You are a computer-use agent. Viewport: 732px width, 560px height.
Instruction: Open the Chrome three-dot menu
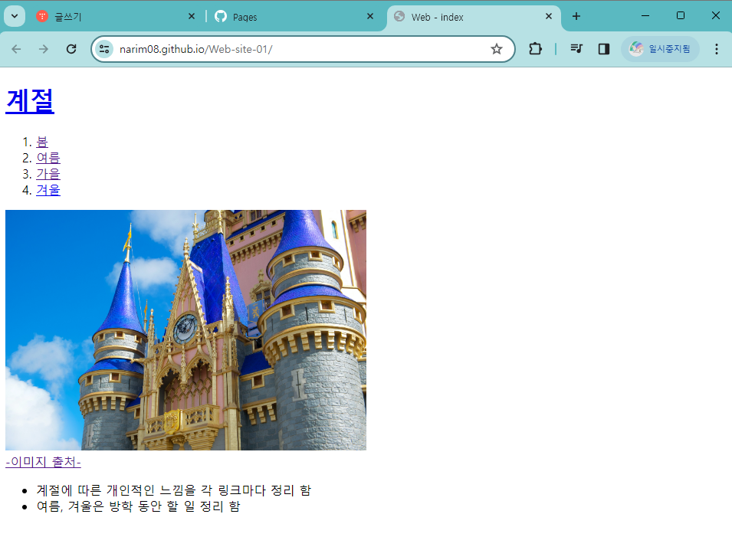[x=717, y=49]
